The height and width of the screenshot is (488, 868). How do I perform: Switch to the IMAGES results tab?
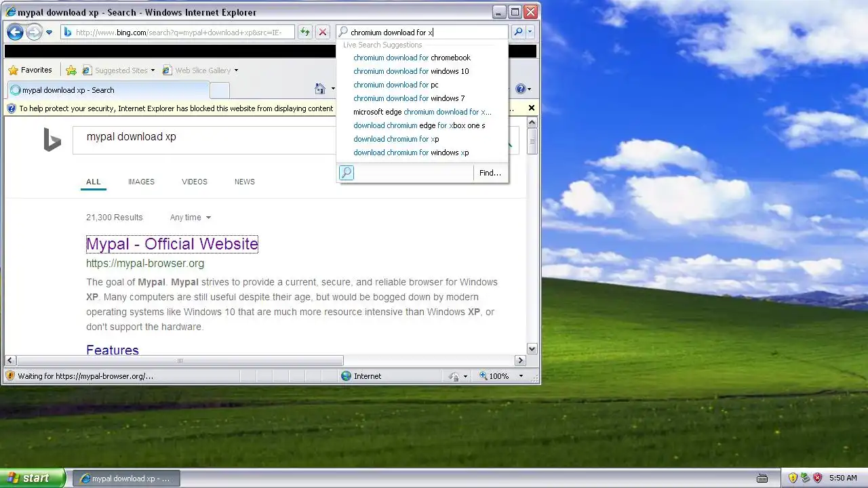[x=141, y=182]
